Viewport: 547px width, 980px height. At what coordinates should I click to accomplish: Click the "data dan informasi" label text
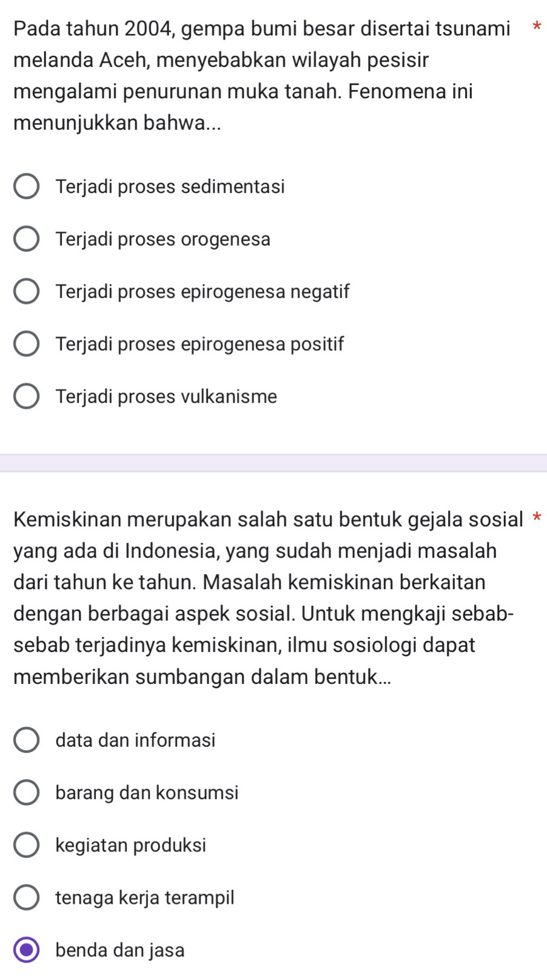(135, 740)
